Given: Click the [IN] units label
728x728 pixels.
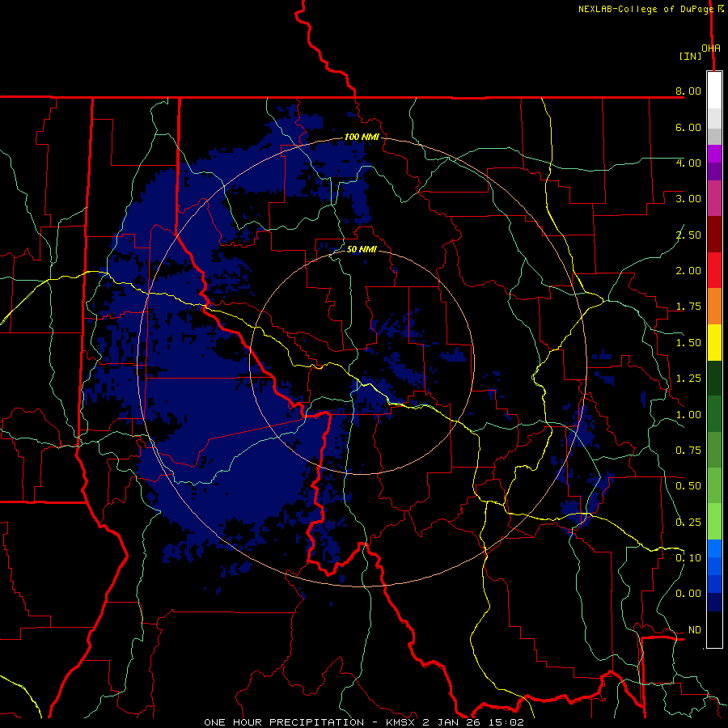Looking at the screenshot, I should click(x=691, y=56).
